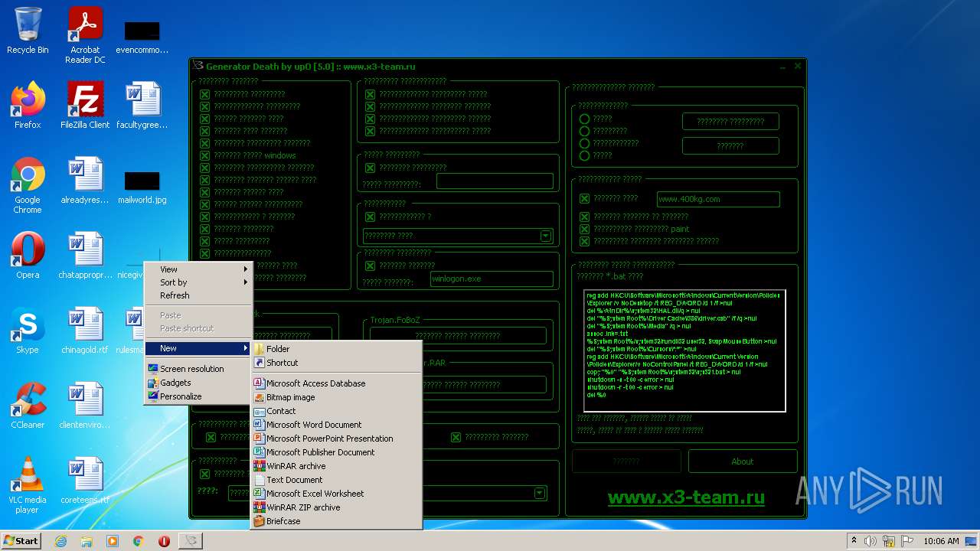Launch Acrobat Reader DC from desktop
The width and height of the screenshot is (980, 551).
pos(85,34)
